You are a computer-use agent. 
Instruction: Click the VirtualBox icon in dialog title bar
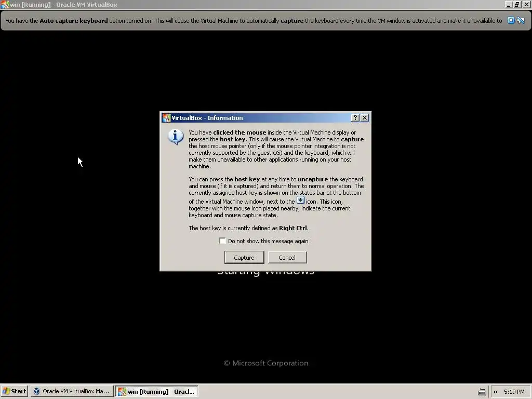166,118
